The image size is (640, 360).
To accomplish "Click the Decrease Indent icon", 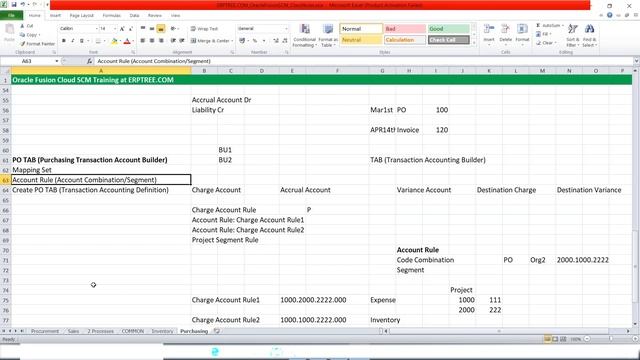I will pyautogui.click(x=173, y=41).
